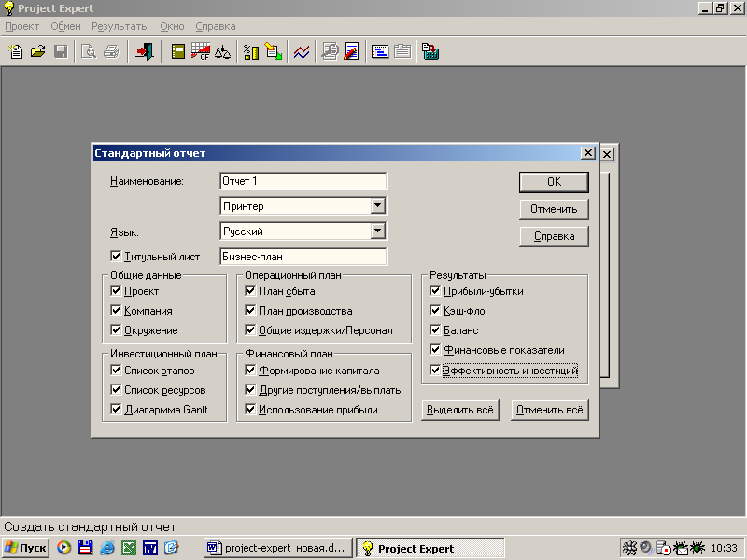Uncheck Эффективность инвестиций option

point(435,370)
